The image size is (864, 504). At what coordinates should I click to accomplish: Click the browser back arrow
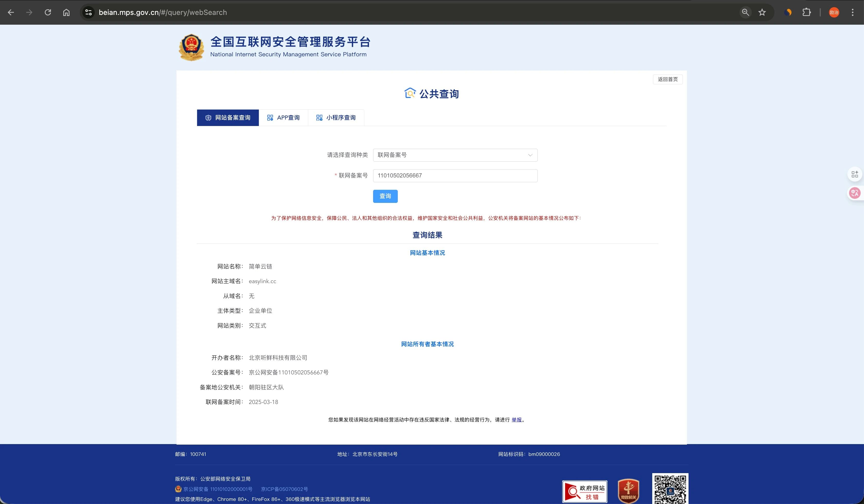11,12
